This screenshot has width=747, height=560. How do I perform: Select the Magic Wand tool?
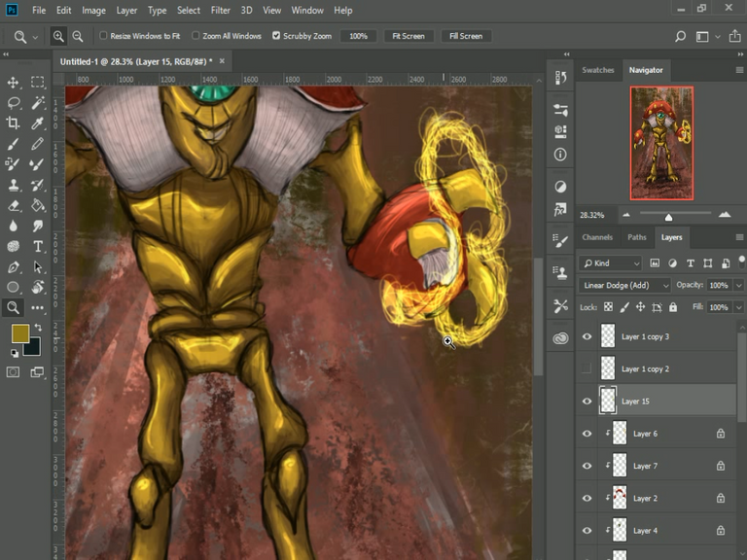pos(38,102)
